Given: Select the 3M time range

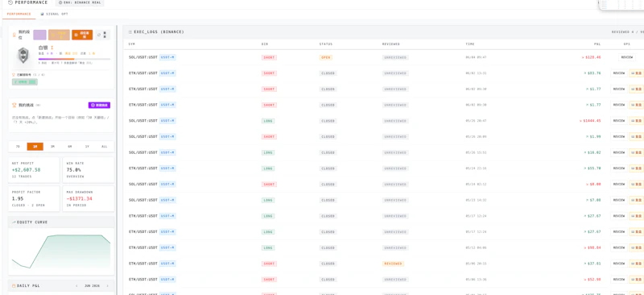Looking at the screenshot, I should [52, 147].
